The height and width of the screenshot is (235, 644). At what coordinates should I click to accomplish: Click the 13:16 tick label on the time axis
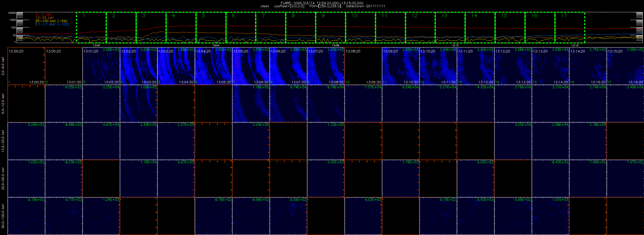[575, 45]
